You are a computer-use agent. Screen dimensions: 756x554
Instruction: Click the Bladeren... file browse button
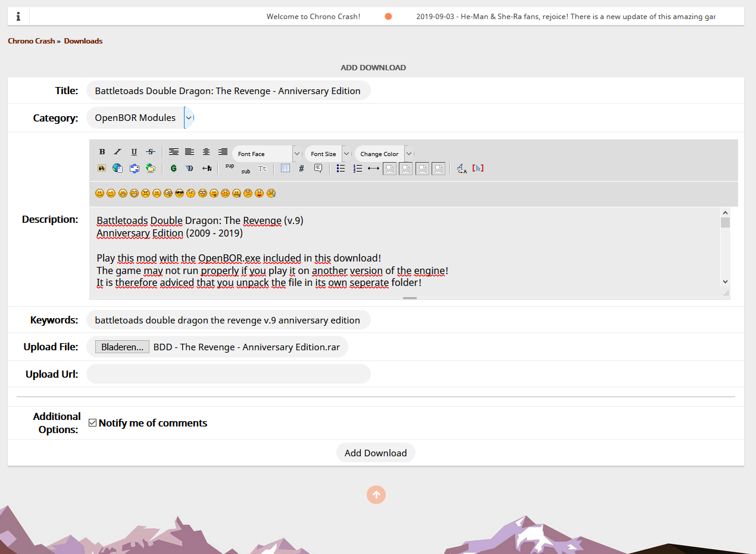(122, 347)
